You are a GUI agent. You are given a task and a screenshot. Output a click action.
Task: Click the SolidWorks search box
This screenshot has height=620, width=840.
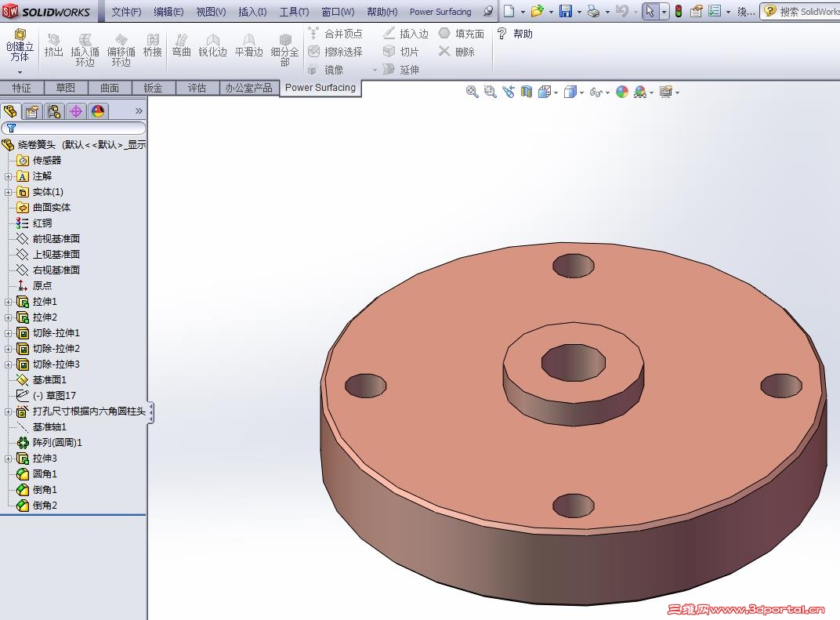click(x=801, y=11)
